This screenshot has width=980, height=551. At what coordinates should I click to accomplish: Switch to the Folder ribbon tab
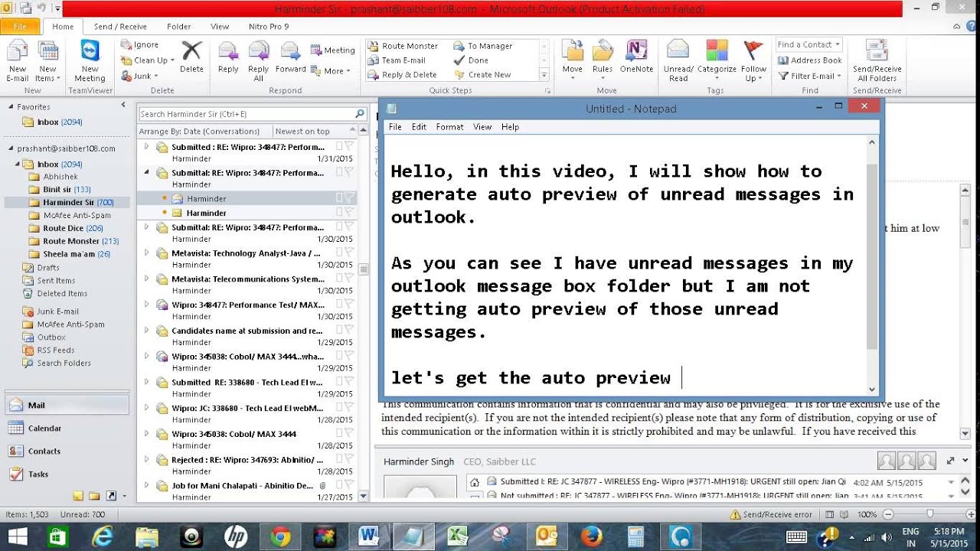pos(179,27)
